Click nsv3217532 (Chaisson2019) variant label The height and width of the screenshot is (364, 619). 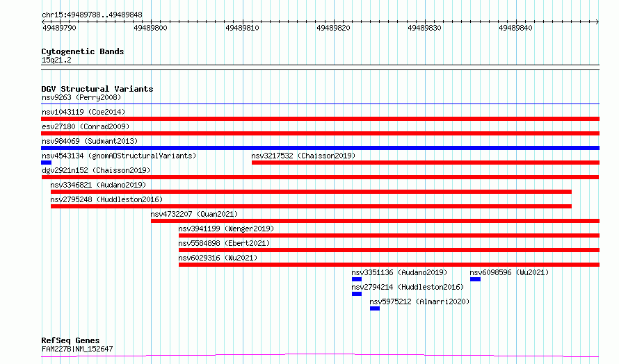(x=303, y=156)
